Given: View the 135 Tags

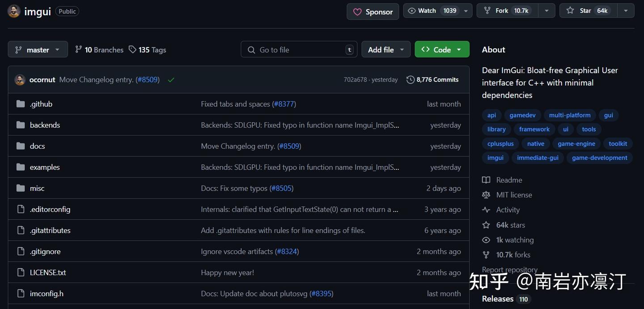Looking at the screenshot, I should click(x=147, y=49).
